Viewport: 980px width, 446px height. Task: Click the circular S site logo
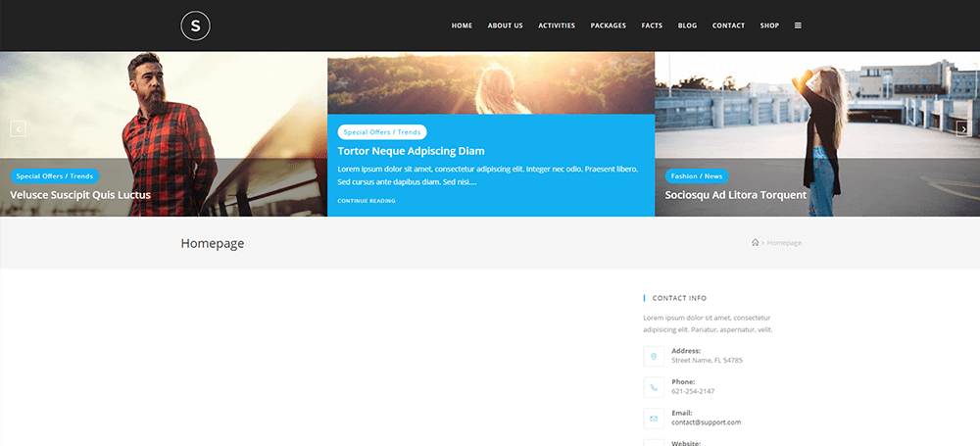pyautogui.click(x=196, y=25)
